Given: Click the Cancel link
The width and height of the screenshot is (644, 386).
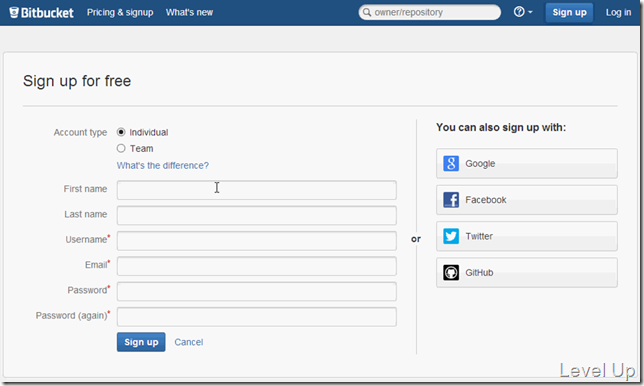Looking at the screenshot, I should pos(189,342).
